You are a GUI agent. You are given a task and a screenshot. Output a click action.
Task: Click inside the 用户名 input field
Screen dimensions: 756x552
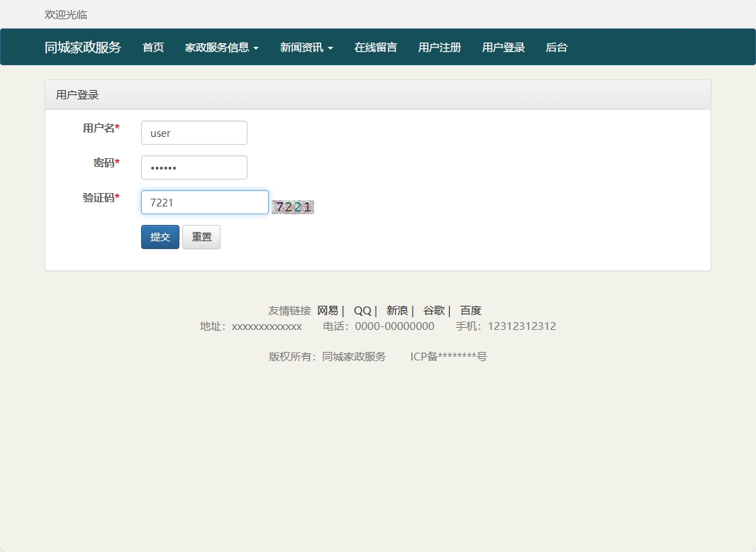click(194, 133)
